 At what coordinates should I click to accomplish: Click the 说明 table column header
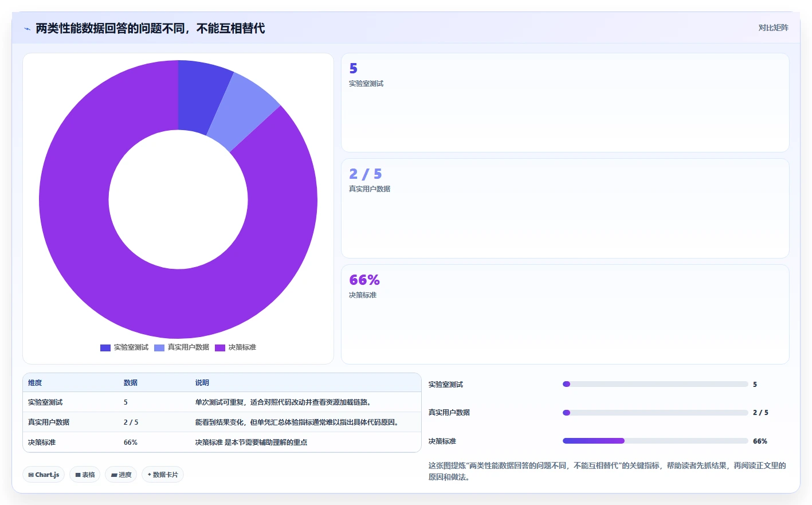tap(202, 383)
